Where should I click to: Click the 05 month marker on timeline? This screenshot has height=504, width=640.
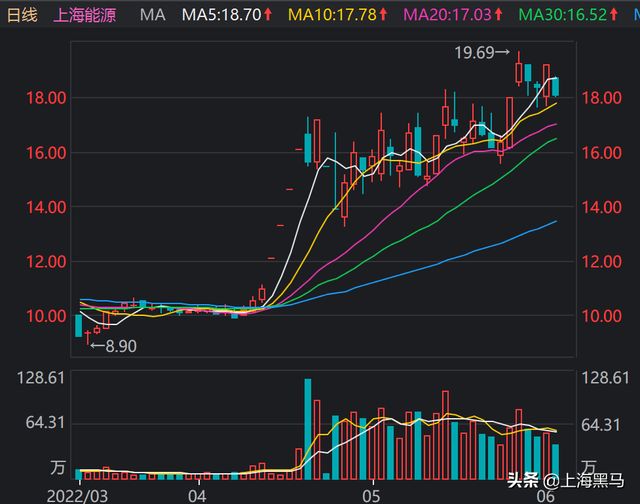click(x=372, y=494)
